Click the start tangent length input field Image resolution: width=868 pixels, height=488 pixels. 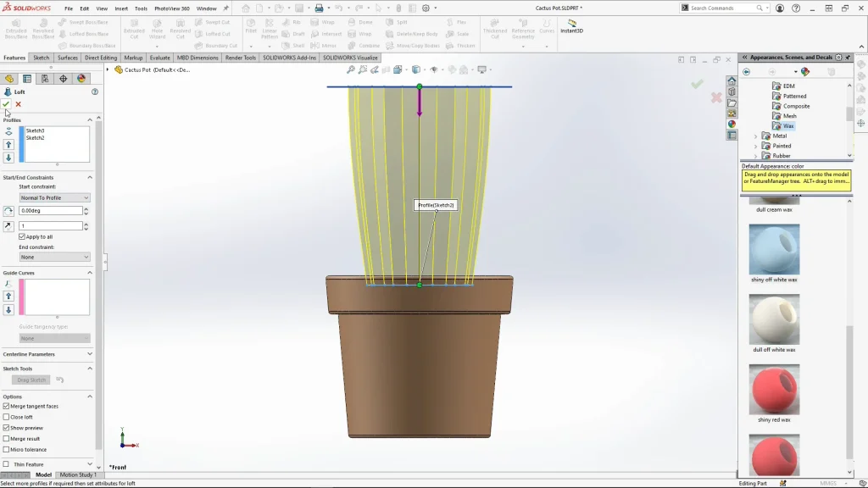tap(50, 226)
